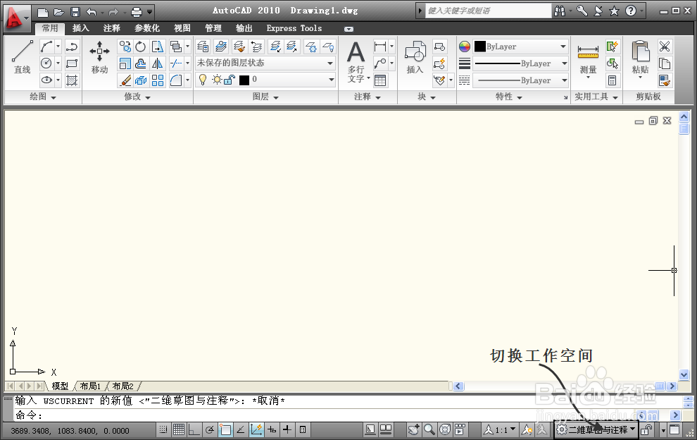Click the keyword search input field
This screenshot has height=440, width=697.
pyautogui.click(x=483, y=11)
